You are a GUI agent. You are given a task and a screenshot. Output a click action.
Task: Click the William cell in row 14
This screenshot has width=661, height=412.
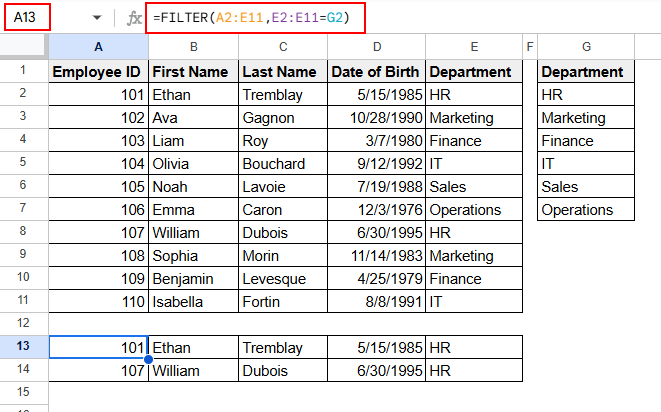tap(193, 371)
